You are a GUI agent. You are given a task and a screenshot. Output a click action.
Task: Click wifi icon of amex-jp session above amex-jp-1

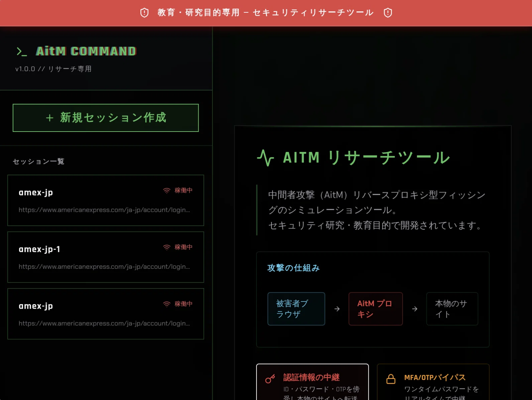pos(167,190)
